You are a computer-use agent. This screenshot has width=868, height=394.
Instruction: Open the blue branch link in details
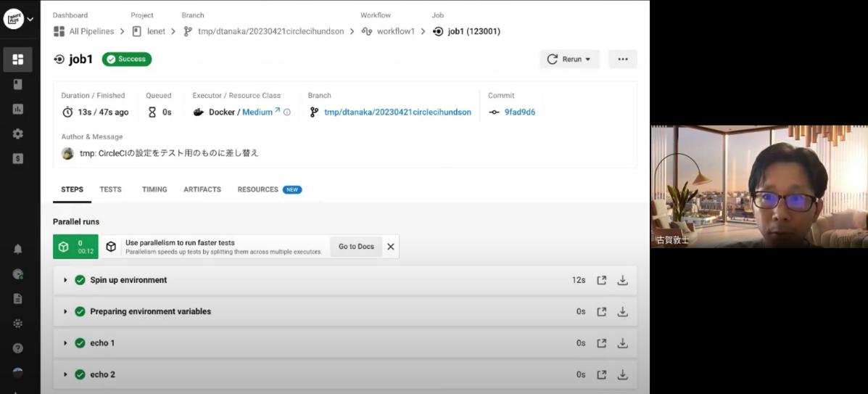tap(397, 112)
